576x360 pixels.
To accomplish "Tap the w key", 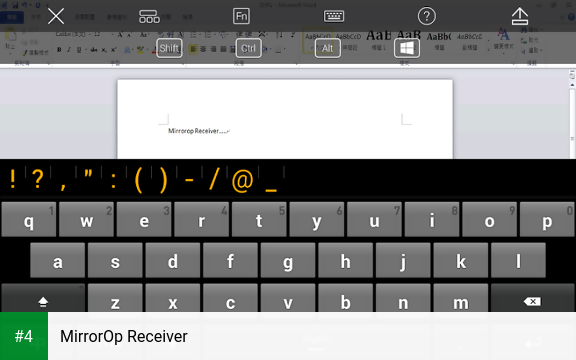I will pos(86,219).
